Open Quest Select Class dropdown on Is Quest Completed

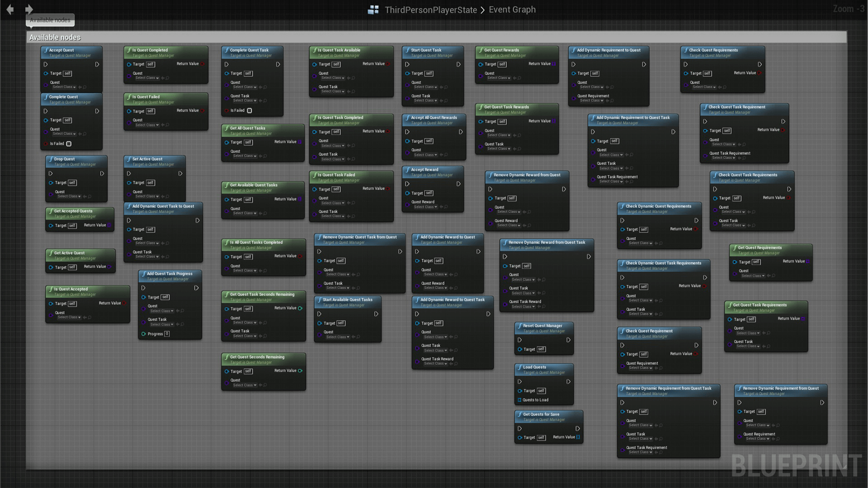click(x=147, y=78)
